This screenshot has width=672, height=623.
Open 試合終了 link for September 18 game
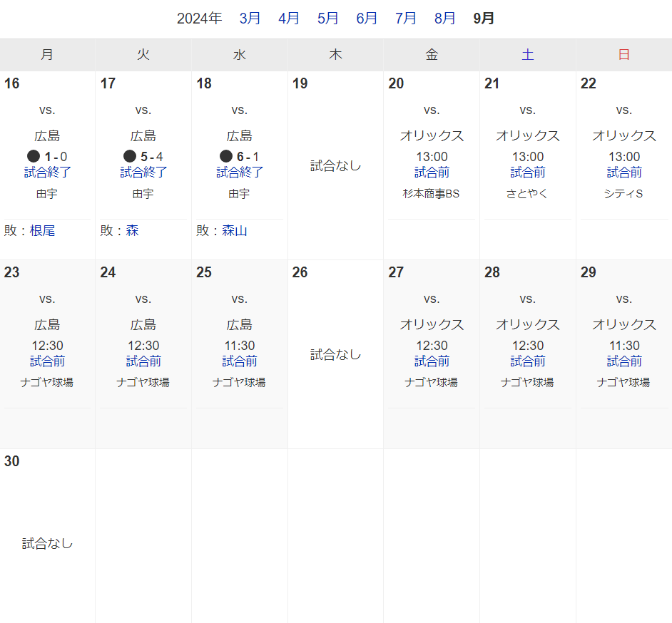(240, 172)
